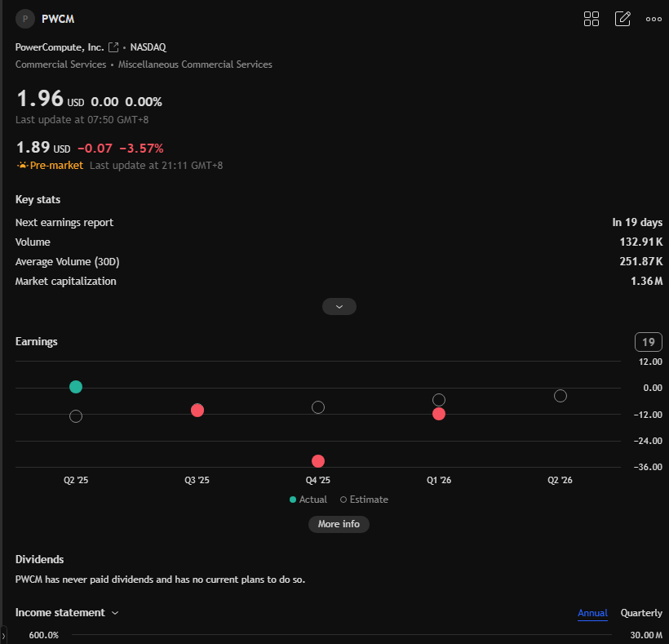Expand the Key stats chevron button
The width and height of the screenshot is (669, 644).
click(x=339, y=306)
